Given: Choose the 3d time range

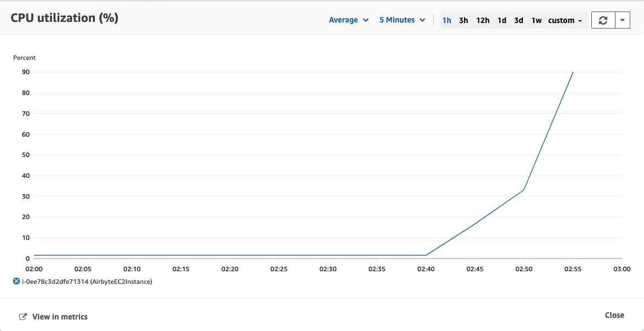Looking at the screenshot, I should click(519, 20).
